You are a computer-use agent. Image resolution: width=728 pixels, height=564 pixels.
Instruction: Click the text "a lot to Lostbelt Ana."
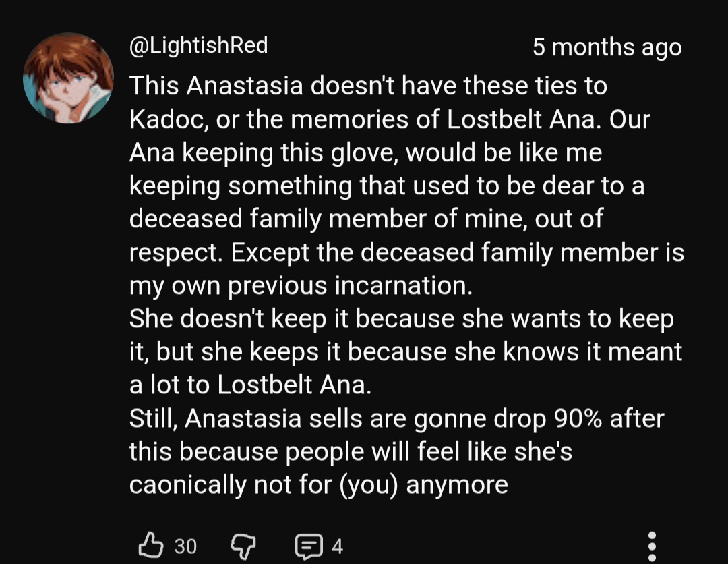[x=250, y=385]
